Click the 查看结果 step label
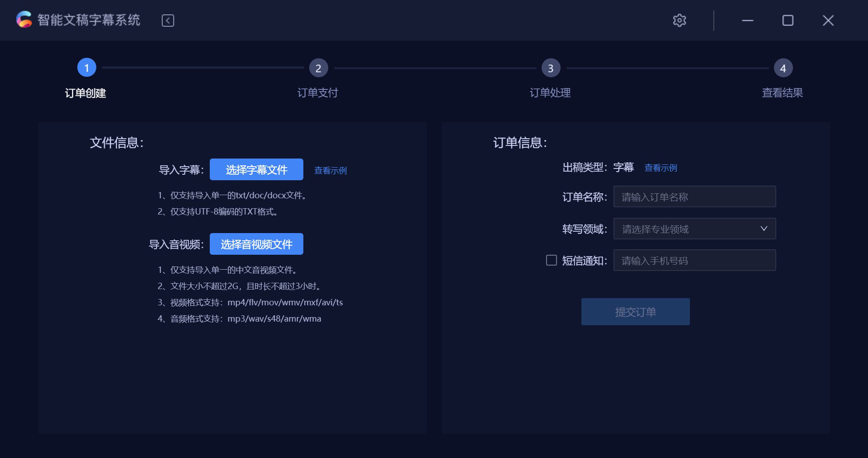Viewport: 868px width, 458px height. (783, 93)
